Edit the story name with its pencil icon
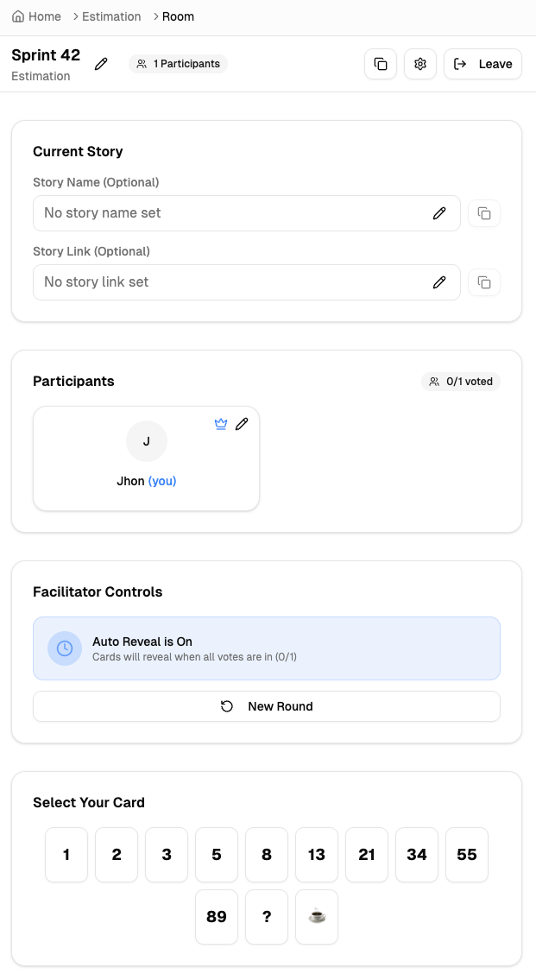Image resolution: width=536 pixels, height=980 pixels. [439, 213]
